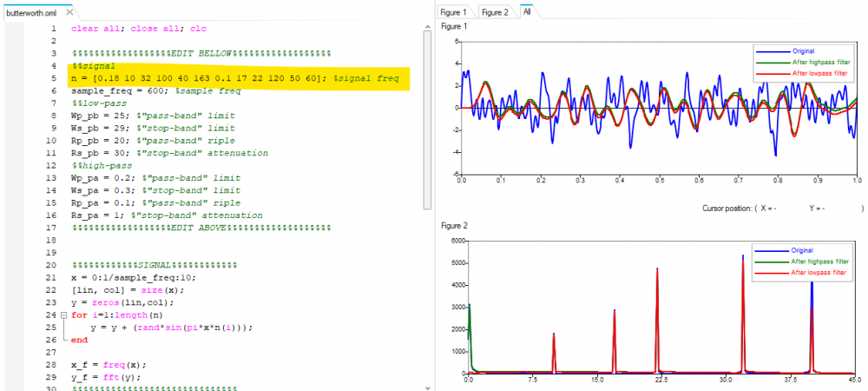Screen dimensions: 868x391
Task: Click the 'sample_freq = 600;' line
Action: [x=155, y=91]
